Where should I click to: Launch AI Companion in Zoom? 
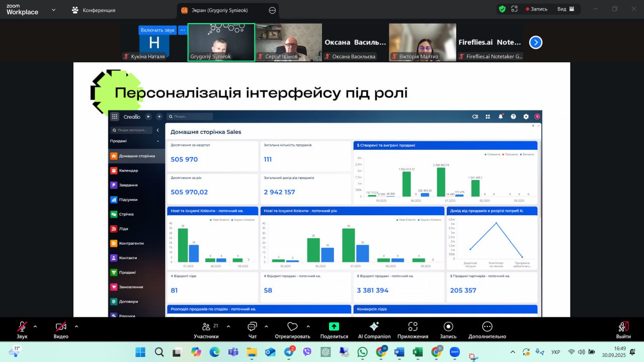[374, 330]
